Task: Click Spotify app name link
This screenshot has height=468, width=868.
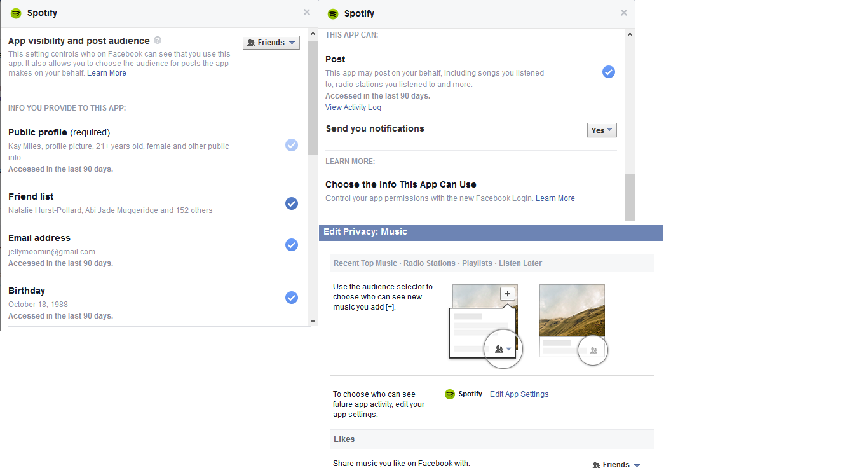Action: click(x=470, y=394)
